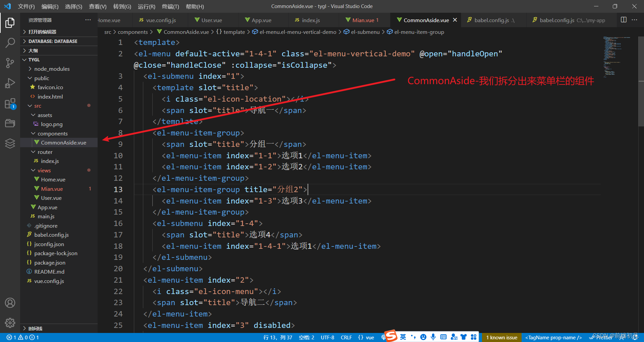Click the Sogou microphone voice input icon
The height and width of the screenshot is (342, 644).
point(433,337)
